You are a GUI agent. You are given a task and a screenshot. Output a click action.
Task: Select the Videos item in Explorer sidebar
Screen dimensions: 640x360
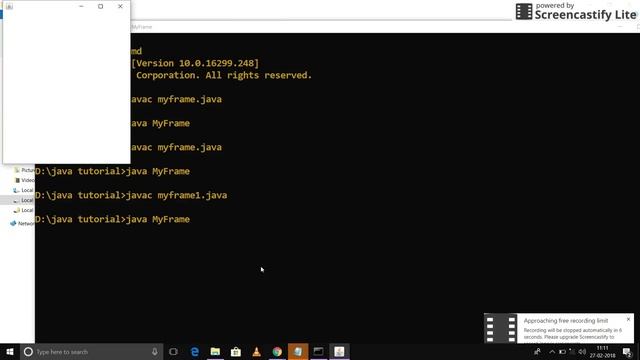pyautogui.click(x=24, y=180)
